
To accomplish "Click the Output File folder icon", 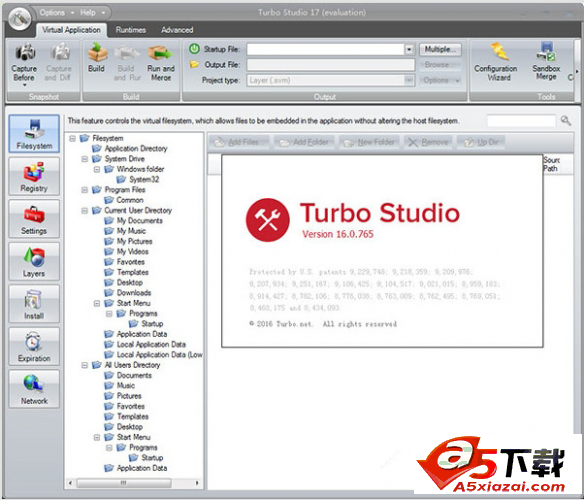I will (x=194, y=64).
